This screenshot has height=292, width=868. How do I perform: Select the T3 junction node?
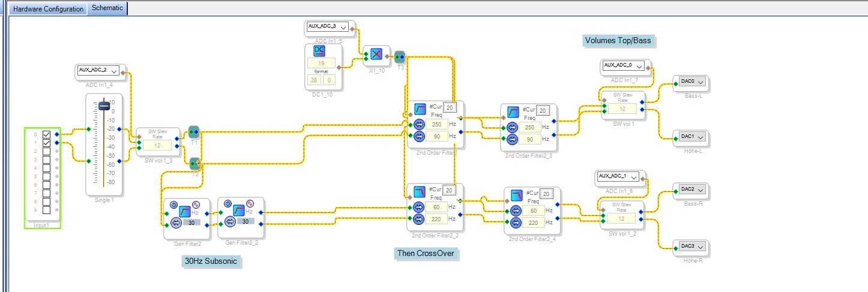(x=400, y=57)
